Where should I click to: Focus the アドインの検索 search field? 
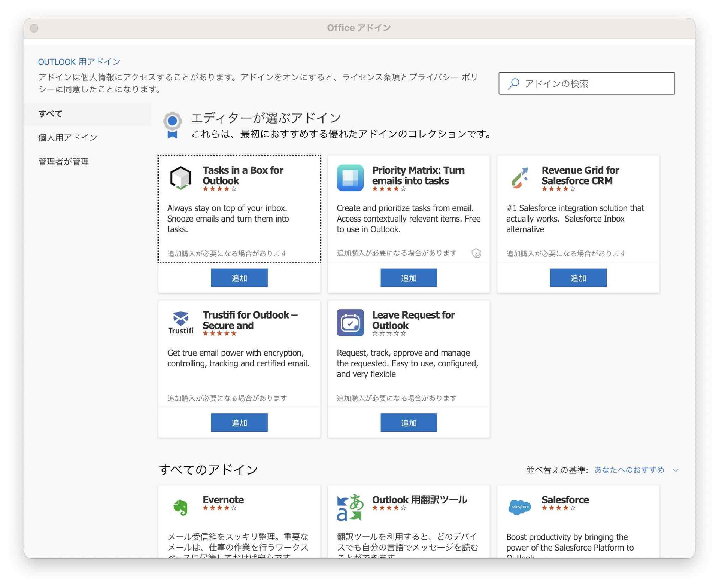pyautogui.click(x=586, y=83)
